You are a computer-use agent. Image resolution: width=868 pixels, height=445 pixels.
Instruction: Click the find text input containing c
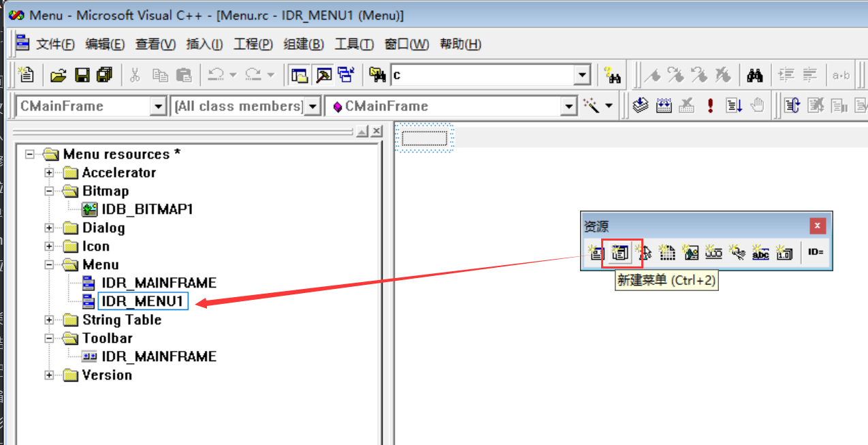pos(482,75)
